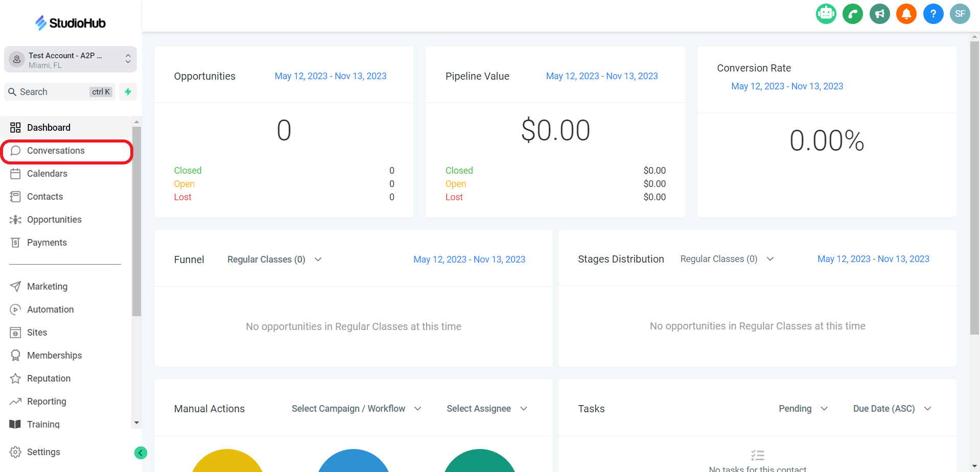
Task: Change the Stages Distribution date range
Action: [873, 259]
